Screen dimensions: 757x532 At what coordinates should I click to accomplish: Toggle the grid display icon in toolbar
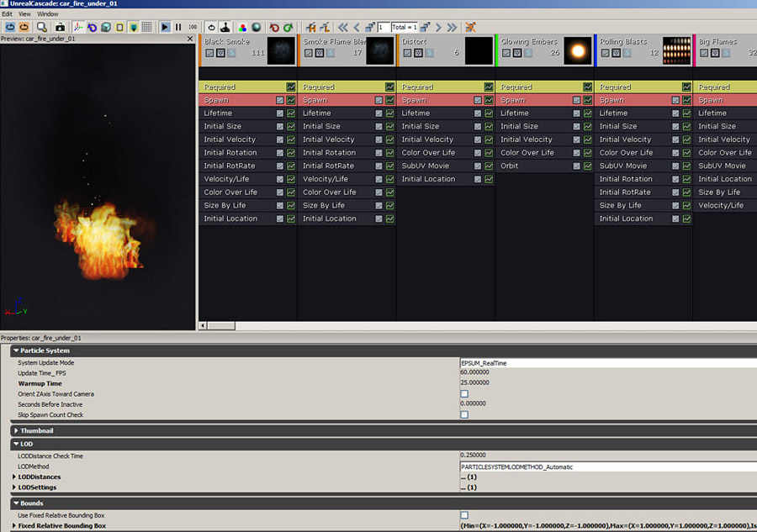point(147,28)
